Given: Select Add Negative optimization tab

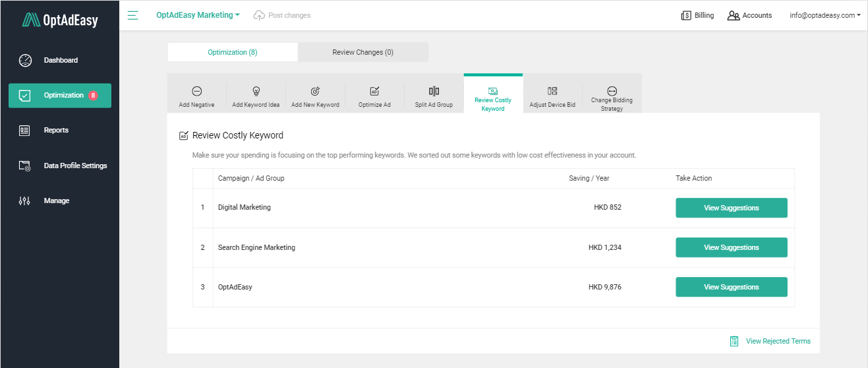Looking at the screenshot, I should 196,96.
